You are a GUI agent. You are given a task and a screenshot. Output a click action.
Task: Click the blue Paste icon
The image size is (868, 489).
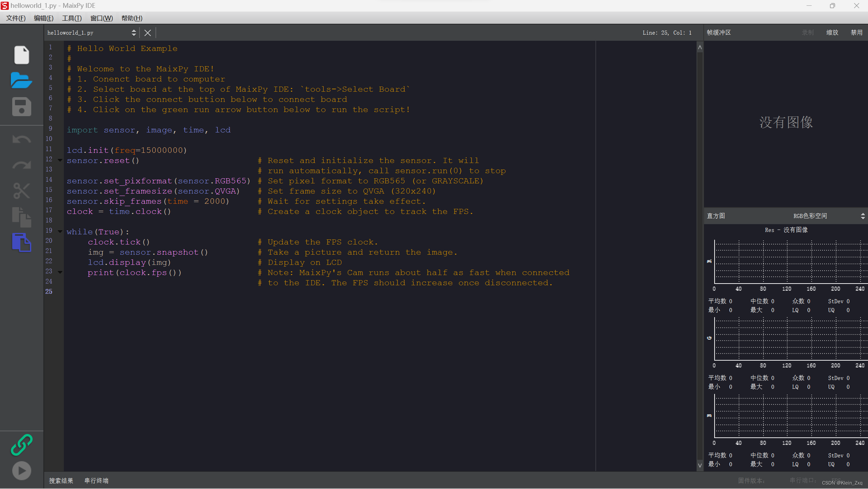point(22,242)
